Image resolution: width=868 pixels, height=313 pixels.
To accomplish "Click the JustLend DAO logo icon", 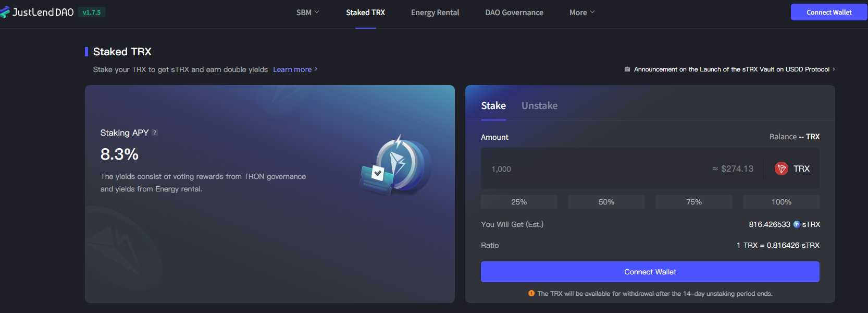I will click(5, 12).
